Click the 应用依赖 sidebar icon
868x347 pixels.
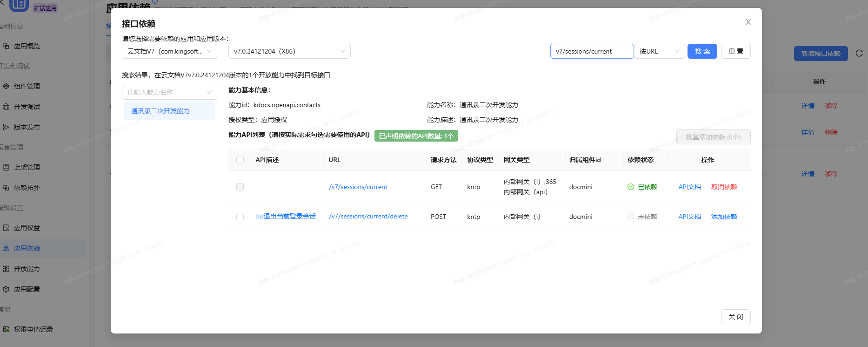(x=6, y=248)
